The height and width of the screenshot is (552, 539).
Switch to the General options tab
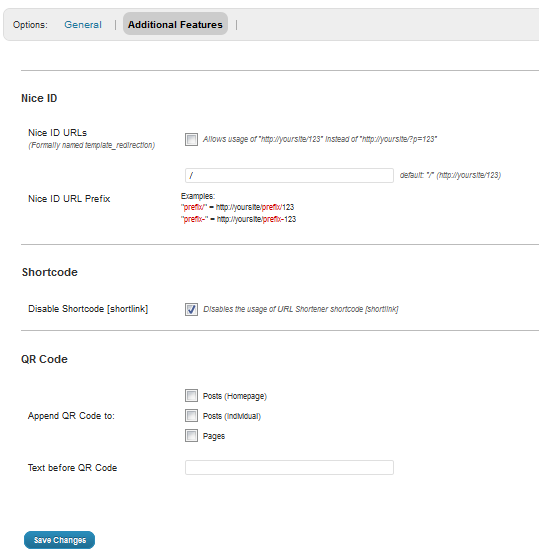point(83,25)
